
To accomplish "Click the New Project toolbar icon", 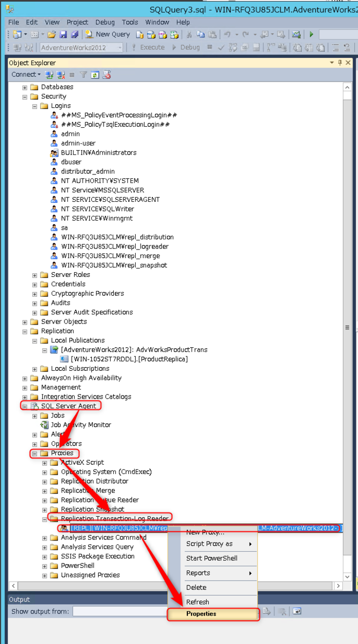I will 17,34.
